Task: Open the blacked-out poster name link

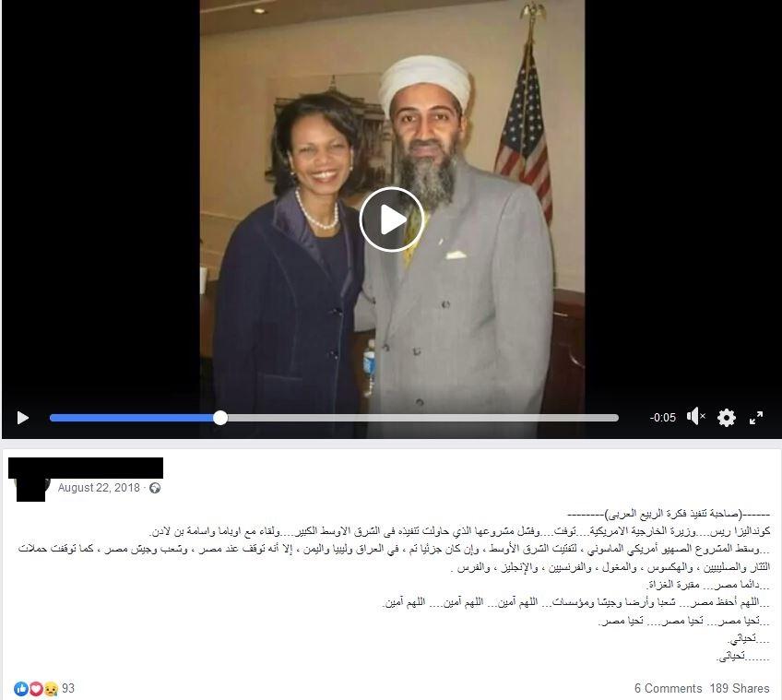Action: click(86, 468)
